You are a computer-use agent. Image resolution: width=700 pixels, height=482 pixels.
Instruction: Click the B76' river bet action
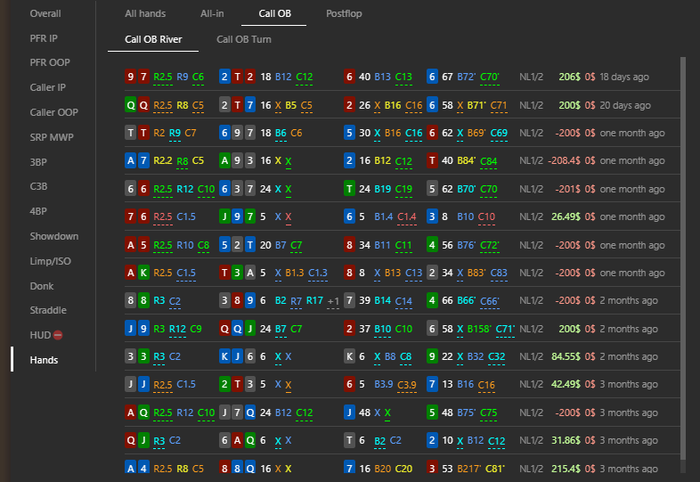click(x=467, y=245)
